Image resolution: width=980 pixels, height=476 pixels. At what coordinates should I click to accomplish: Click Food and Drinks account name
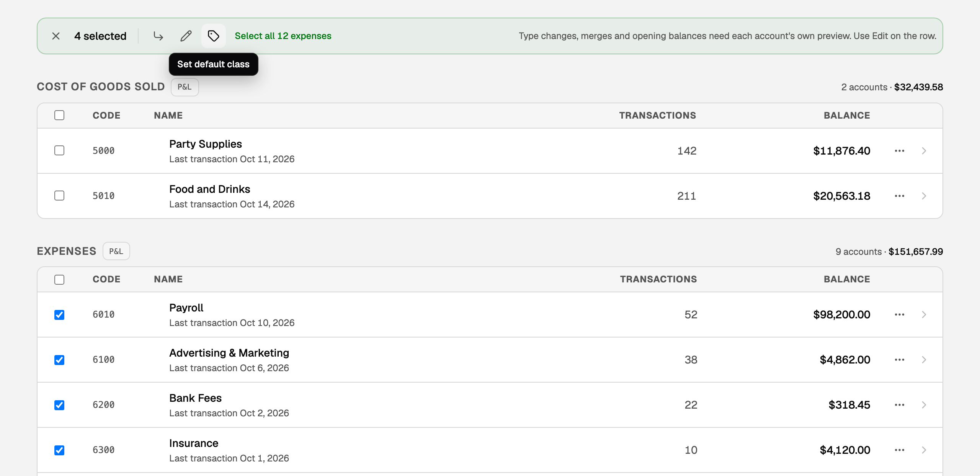(210, 189)
